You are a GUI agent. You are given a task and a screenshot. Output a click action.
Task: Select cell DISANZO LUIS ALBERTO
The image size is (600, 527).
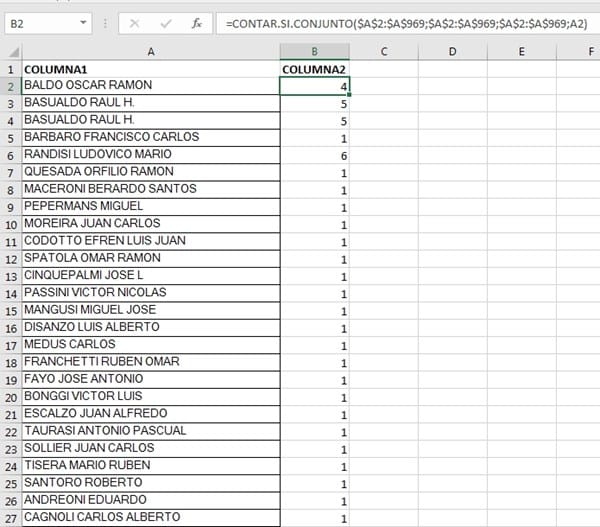point(151,328)
